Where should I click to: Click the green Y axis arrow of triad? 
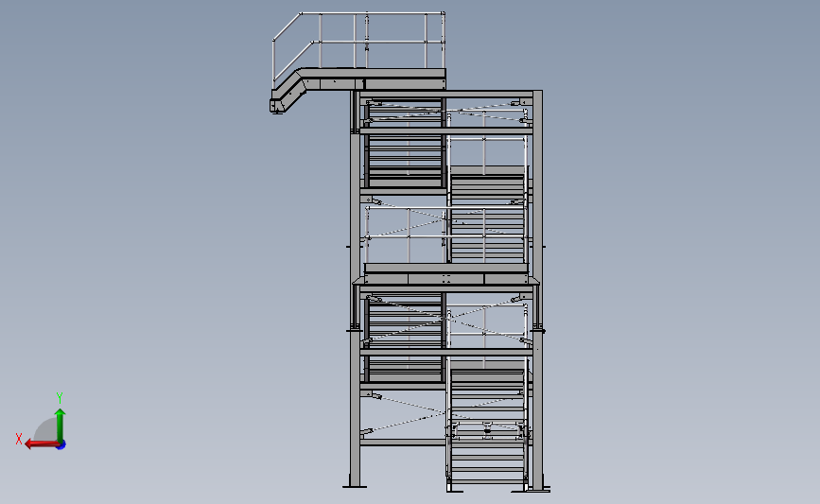pos(61,425)
